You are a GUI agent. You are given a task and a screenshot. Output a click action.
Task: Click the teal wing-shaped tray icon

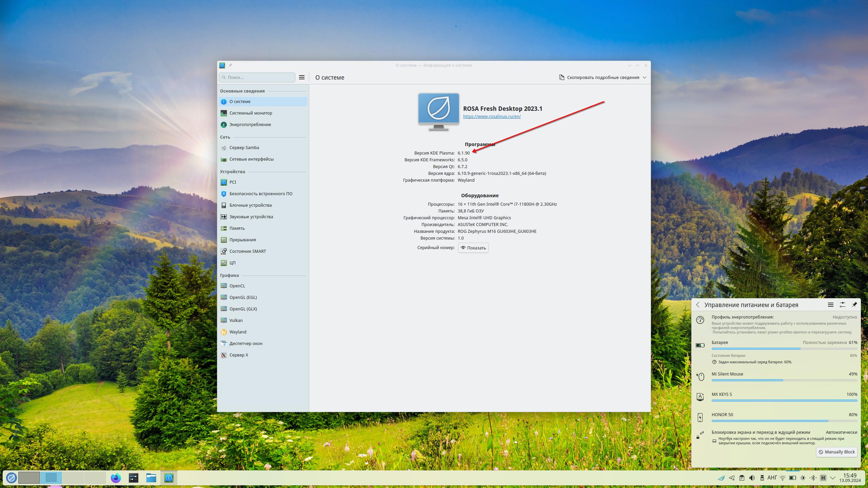pyautogui.click(x=721, y=478)
